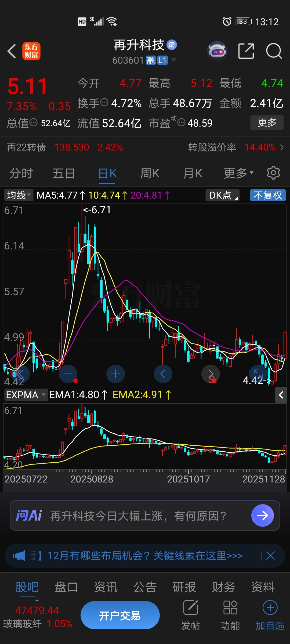Viewport: 290px width, 644px height.
Task: Open the 盘口 tab
Action: (x=66, y=587)
